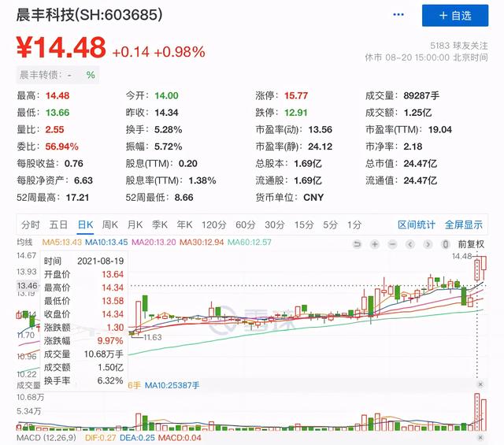This screenshot has width=504, height=445.
Task: Click the 最高 value 14.48
Action: pyautogui.click(x=57, y=95)
